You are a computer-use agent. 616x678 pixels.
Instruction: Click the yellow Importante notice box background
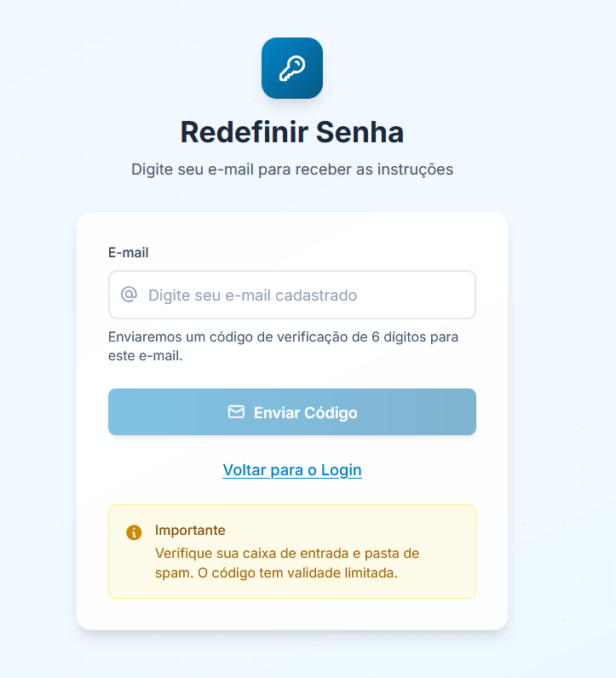292,551
